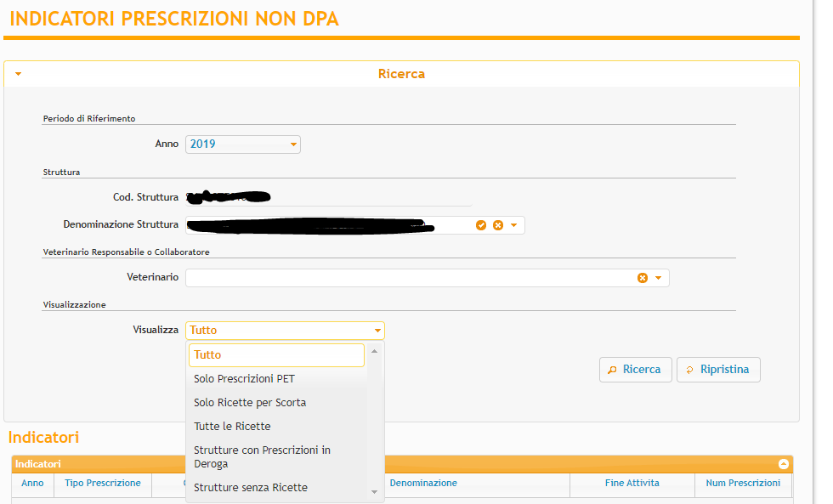Collapse the Ricerca panel with the triangle
Viewport: 833px width, 504px height.
[18, 74]
